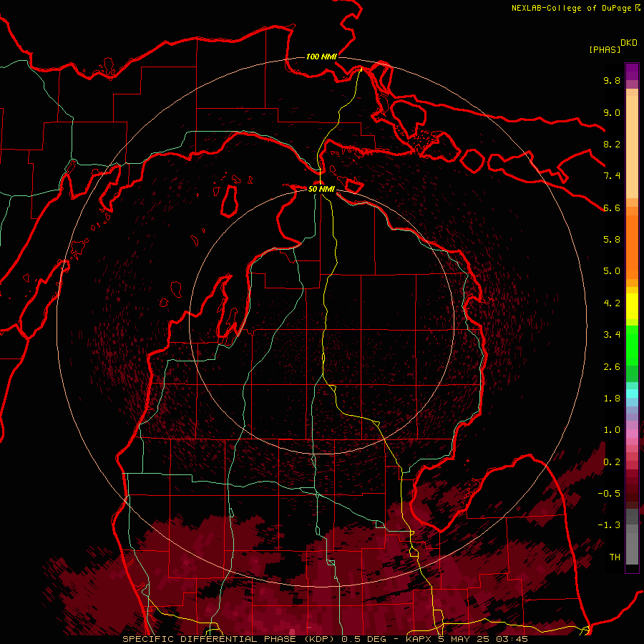Pick the cyan segment of the color bar
The image size is (644, 644).
632,394
